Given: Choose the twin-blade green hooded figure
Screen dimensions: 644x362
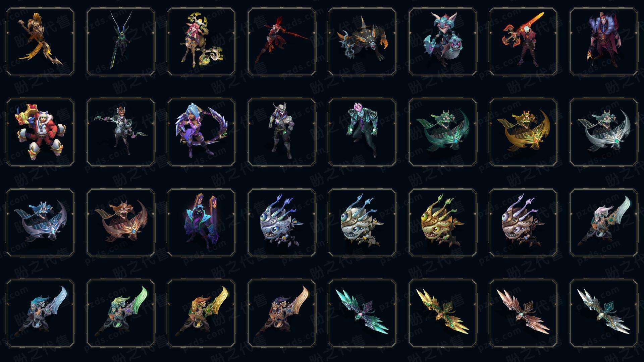Looking at the screenshot, I should pyautogui.click(x=121, y=42).
